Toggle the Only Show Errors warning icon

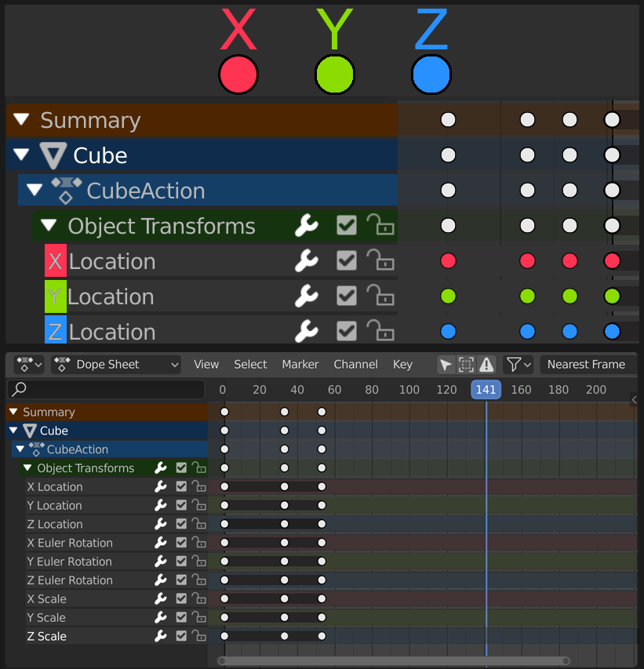click(486, 365)
